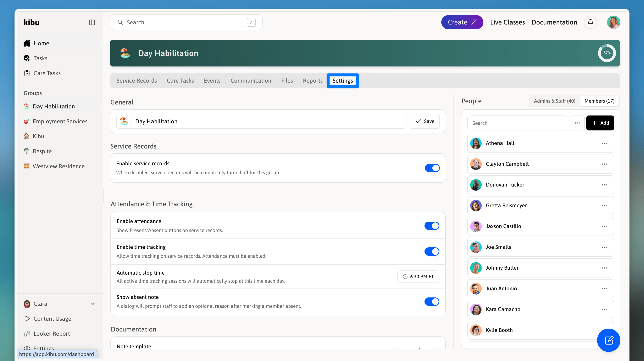Screen dimensions: 644x361
Task: Show Admins & Staff (40) list
Action: coord(555,101)
